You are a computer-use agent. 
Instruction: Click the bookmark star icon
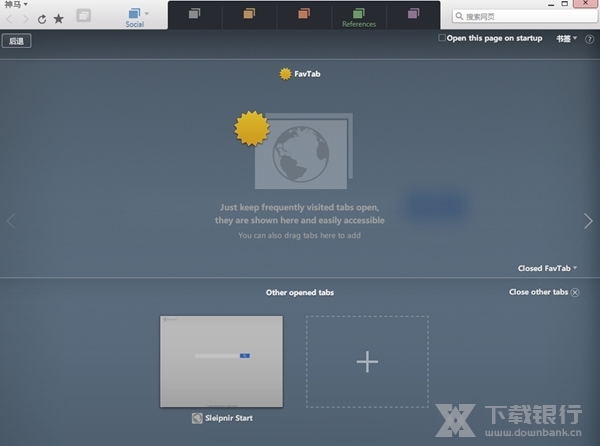click(x=58, y=19)
